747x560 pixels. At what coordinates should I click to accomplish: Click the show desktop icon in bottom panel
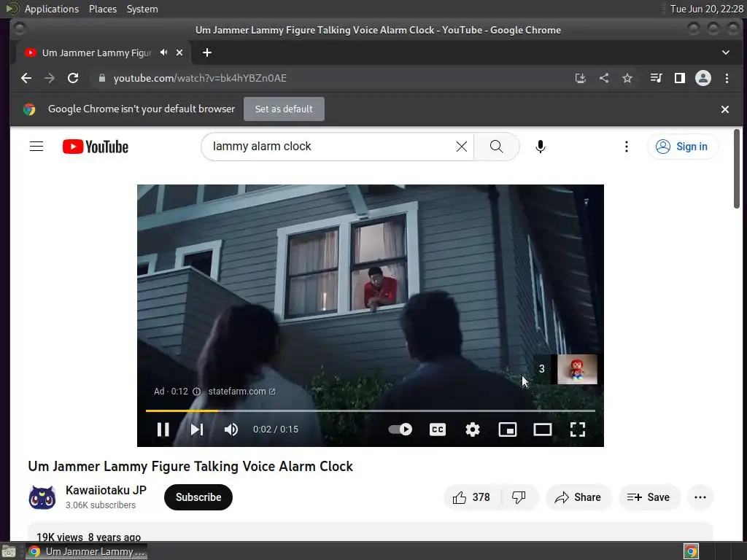(9, 551)
